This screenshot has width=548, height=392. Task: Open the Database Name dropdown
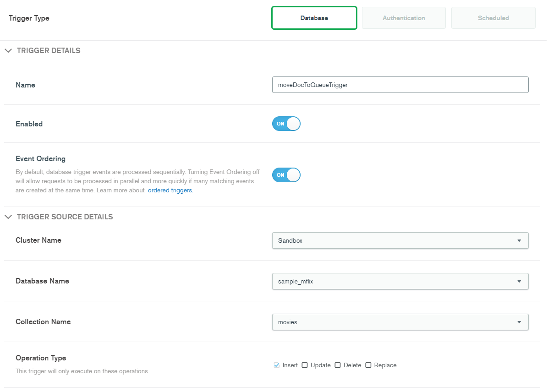click(400, 281)
